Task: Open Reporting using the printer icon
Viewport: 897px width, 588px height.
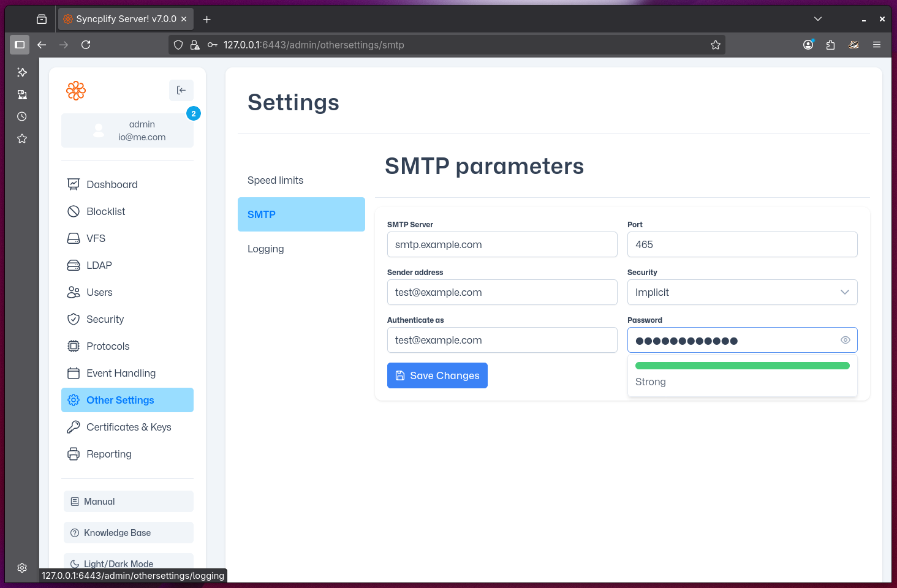Action: (74, 454)
